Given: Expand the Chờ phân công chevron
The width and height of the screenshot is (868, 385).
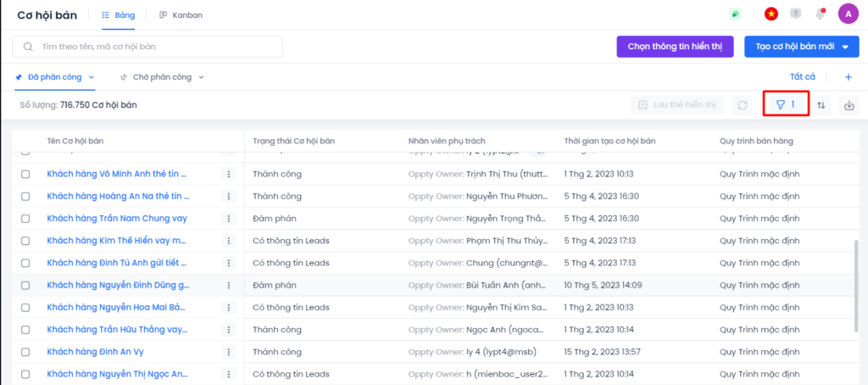Looking at the screenshot, I should tap(201, 77).
